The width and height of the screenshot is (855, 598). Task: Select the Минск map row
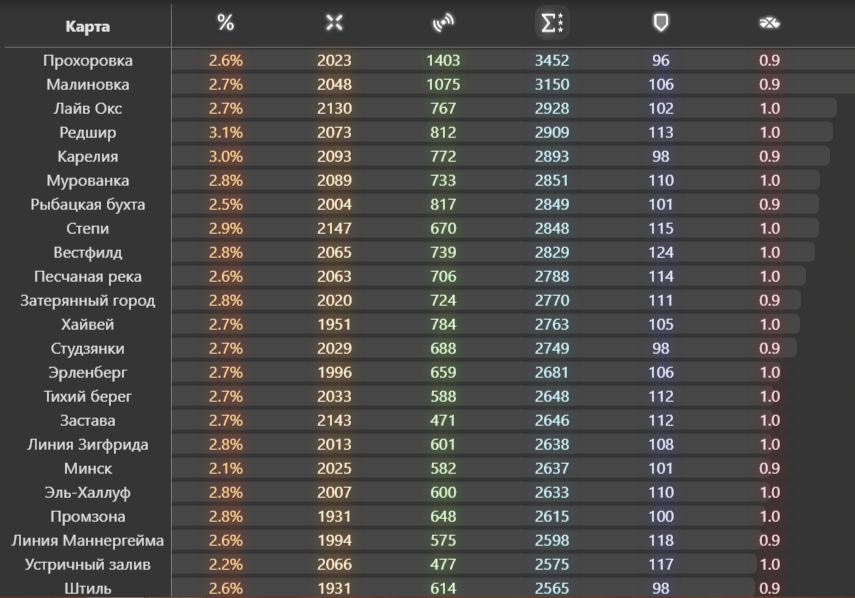pos(88,469)
